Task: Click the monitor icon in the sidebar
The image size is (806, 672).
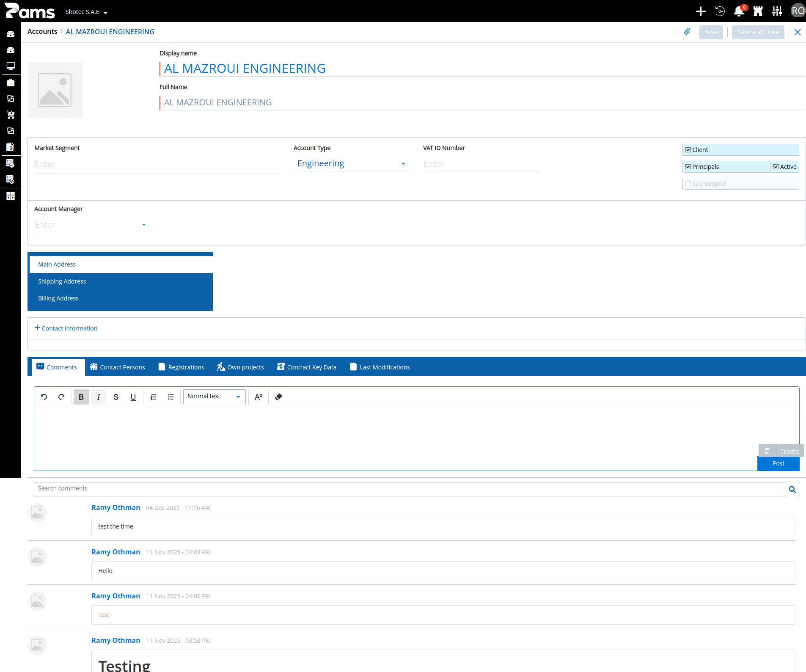Action: pos(11,66)
